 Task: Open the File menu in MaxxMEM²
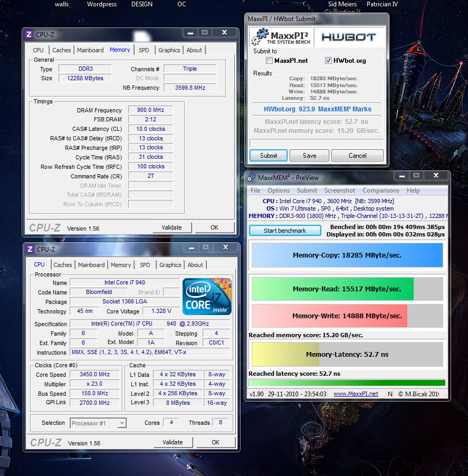(255, 191)
